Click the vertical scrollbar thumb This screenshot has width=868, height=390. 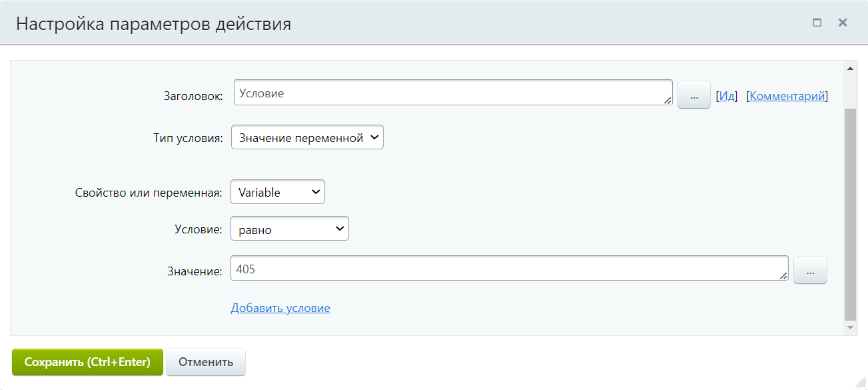click(x=850, y=213)
